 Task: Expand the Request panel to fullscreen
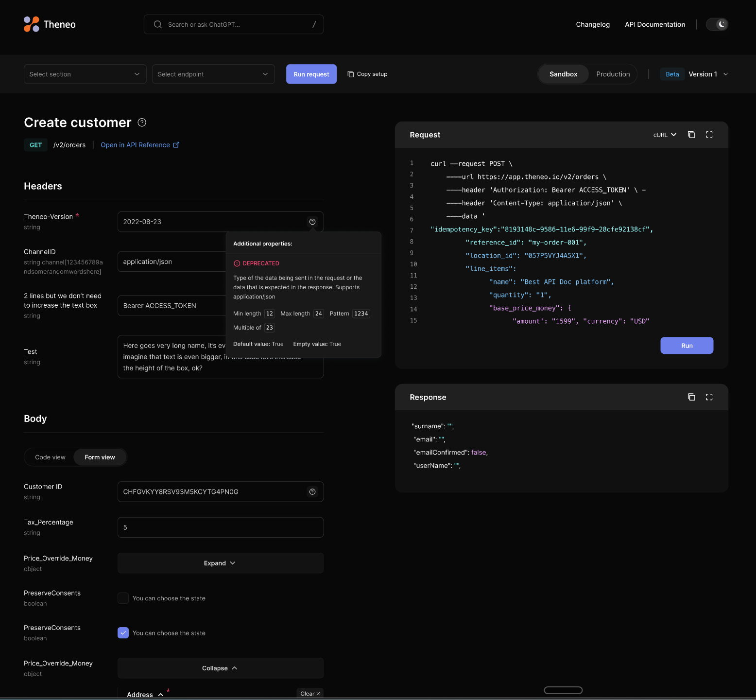tap(709, 135)
